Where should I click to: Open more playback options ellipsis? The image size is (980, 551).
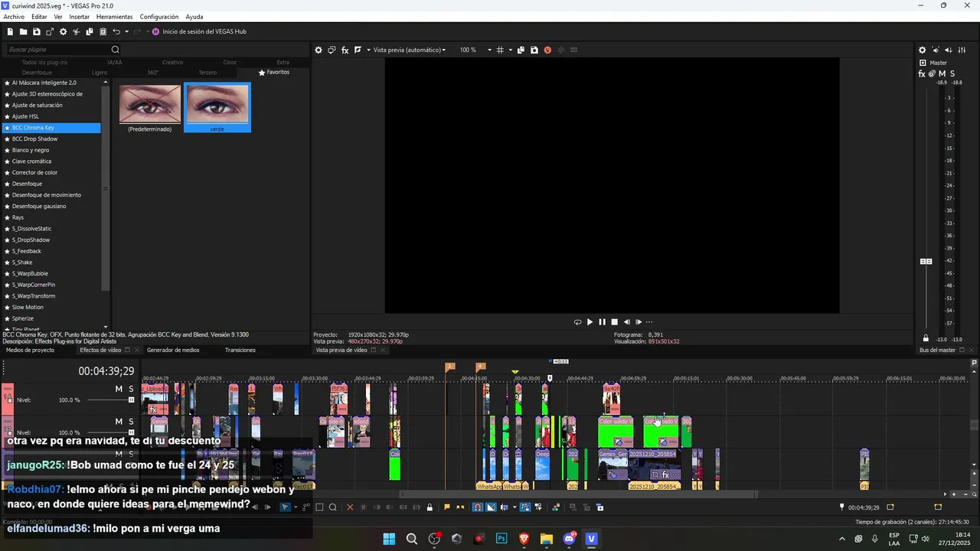649,322
